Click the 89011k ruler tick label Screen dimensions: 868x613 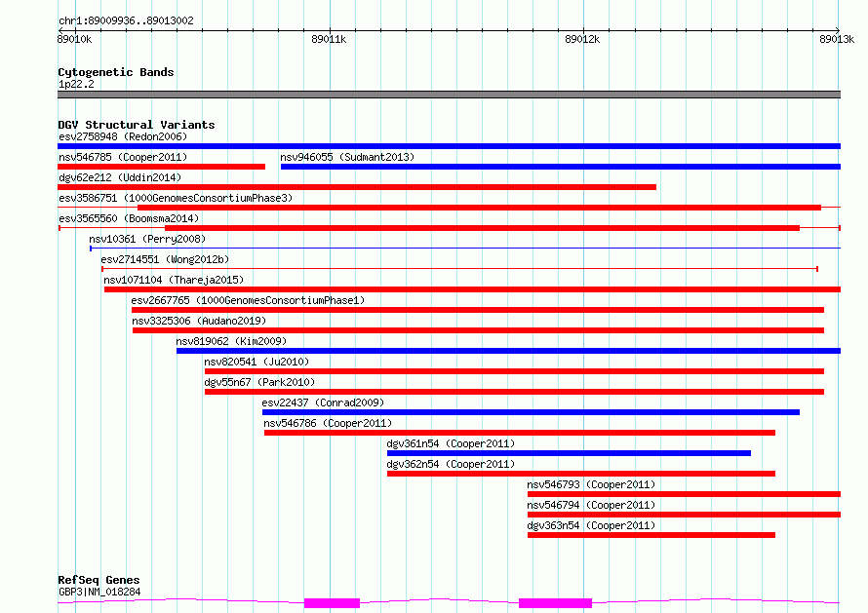click(x=329, y=39)
